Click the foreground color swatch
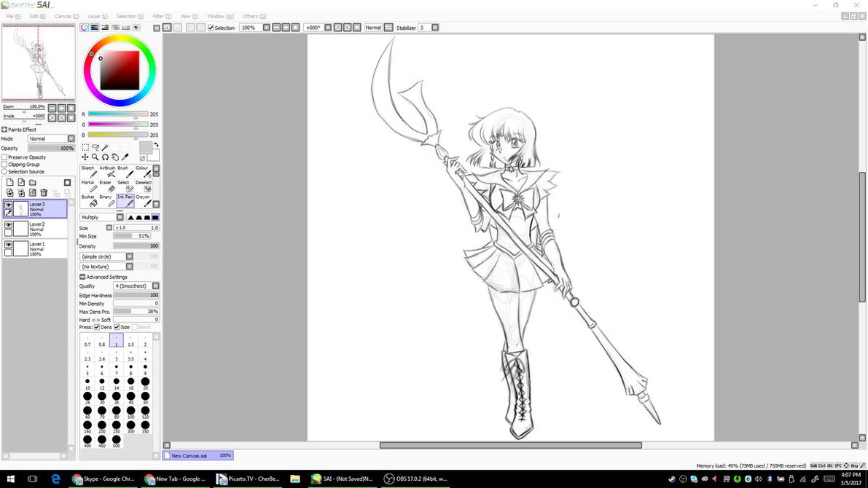The height and width of the screenshot is (488, 868). (146, 147)
